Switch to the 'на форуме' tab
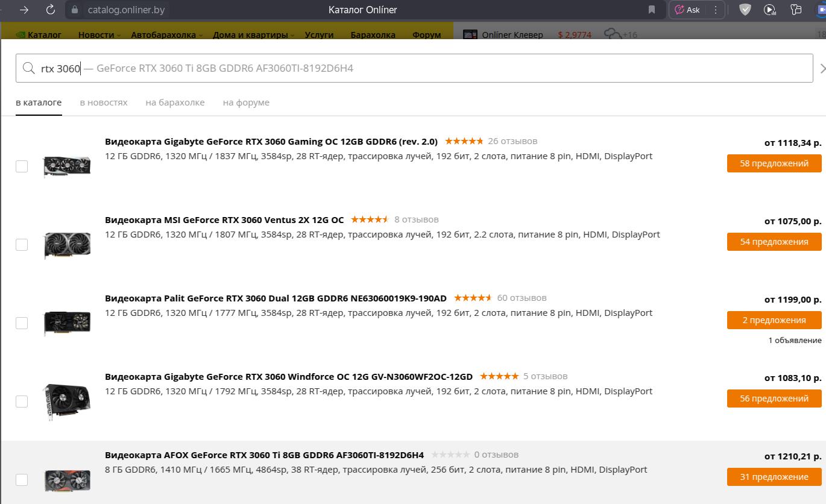The height and width of the screenshot is (504, 826). tap(246, 102)
